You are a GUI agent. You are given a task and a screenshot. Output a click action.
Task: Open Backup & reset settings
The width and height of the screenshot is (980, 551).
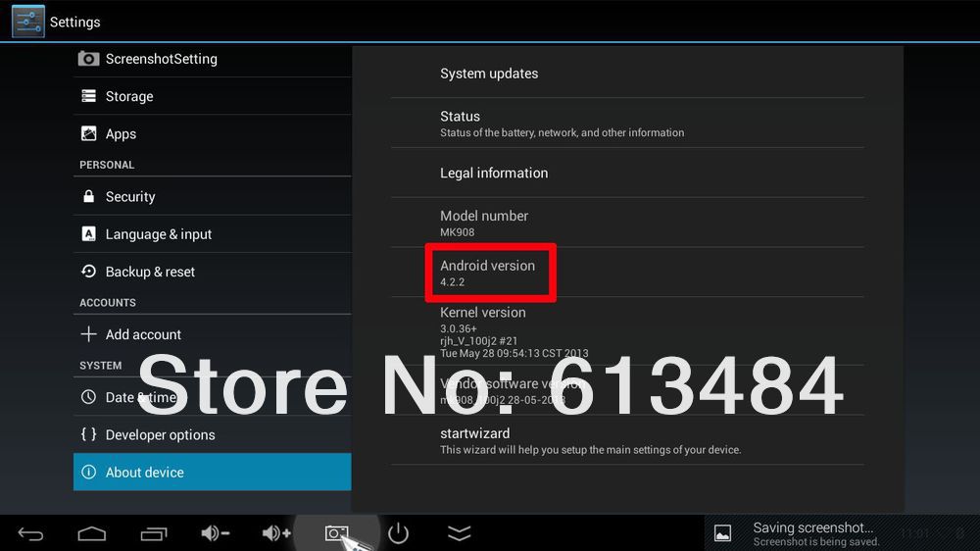pos(212,272)
